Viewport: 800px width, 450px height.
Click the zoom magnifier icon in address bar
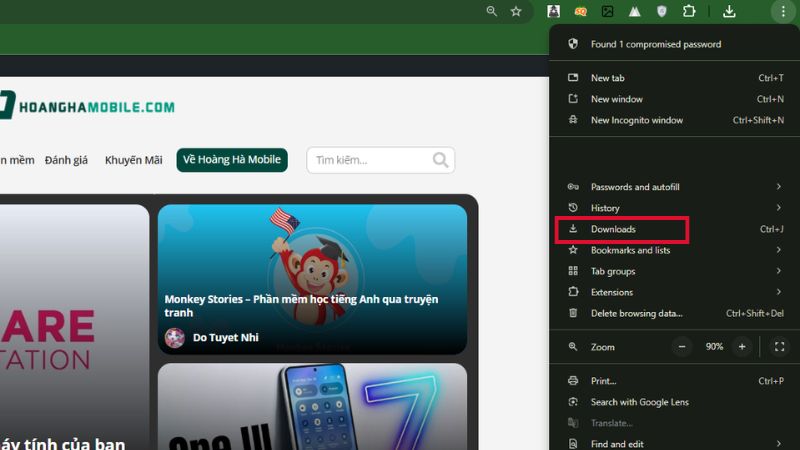point(491,11)
